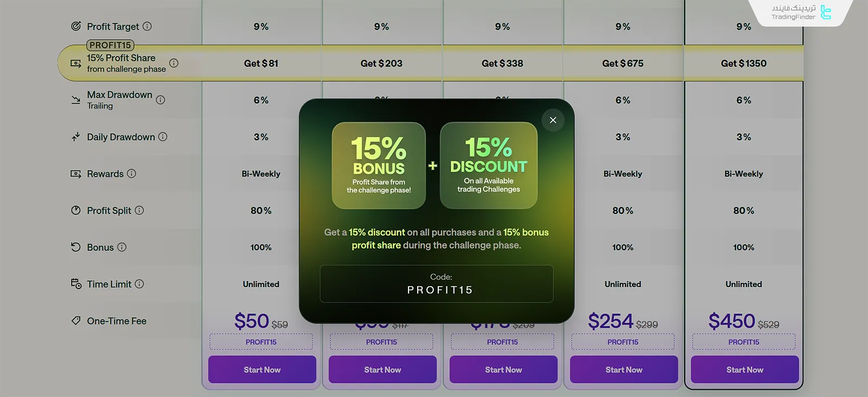Click the PROFIT15 coupon under the $450 price
The height and width of the screenshot is (397, 868).
point(744,342)
